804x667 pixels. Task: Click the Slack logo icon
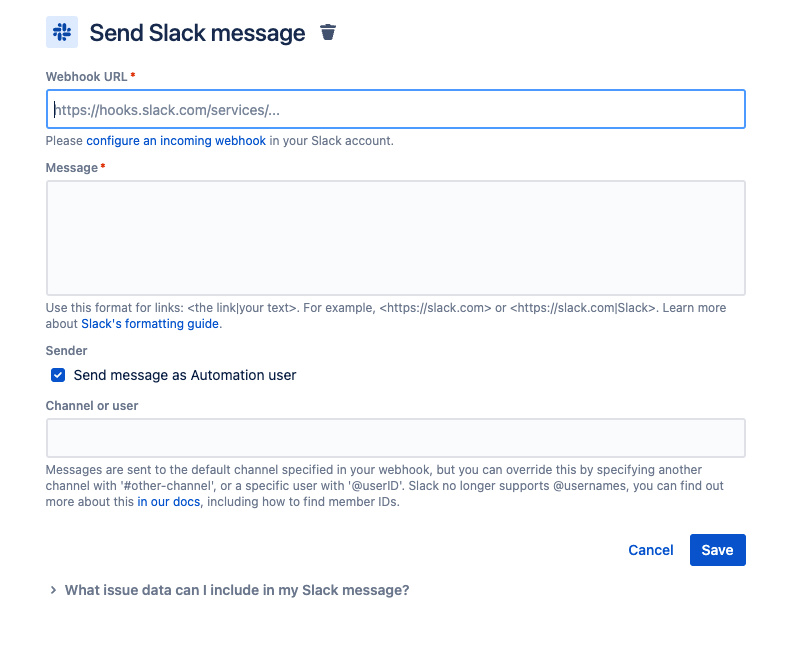click(x=62, y=32)
